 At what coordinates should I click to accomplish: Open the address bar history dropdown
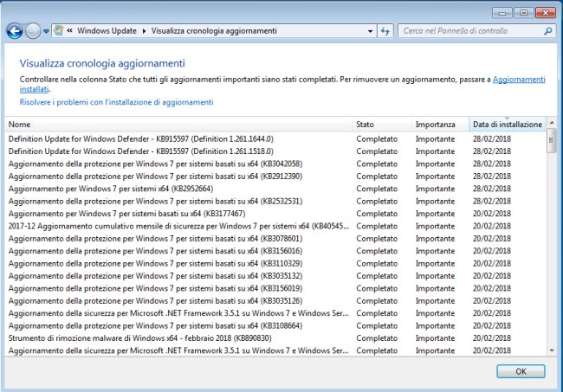(370, 31)
